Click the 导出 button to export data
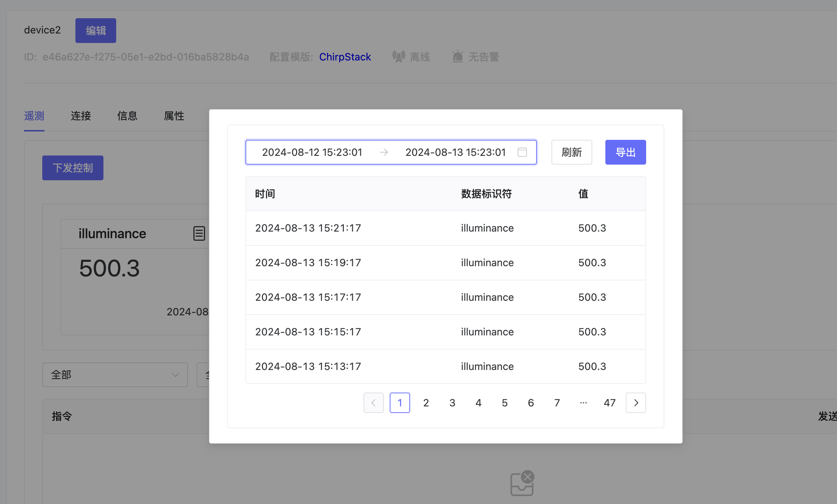 click(625, 152)
